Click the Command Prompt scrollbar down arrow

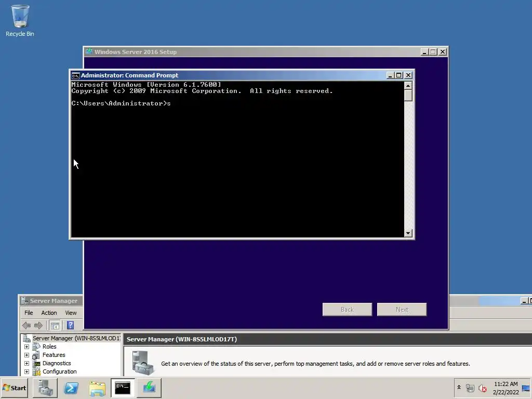(408, 233)
